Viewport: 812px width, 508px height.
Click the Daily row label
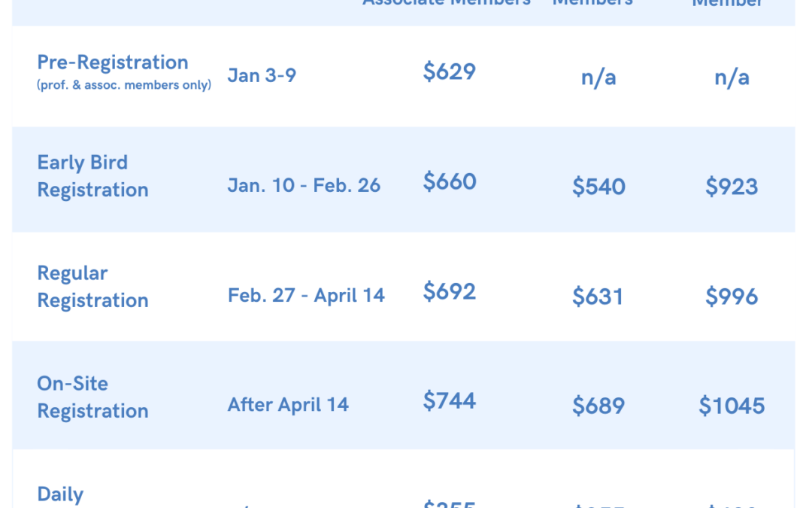[60, 494]
